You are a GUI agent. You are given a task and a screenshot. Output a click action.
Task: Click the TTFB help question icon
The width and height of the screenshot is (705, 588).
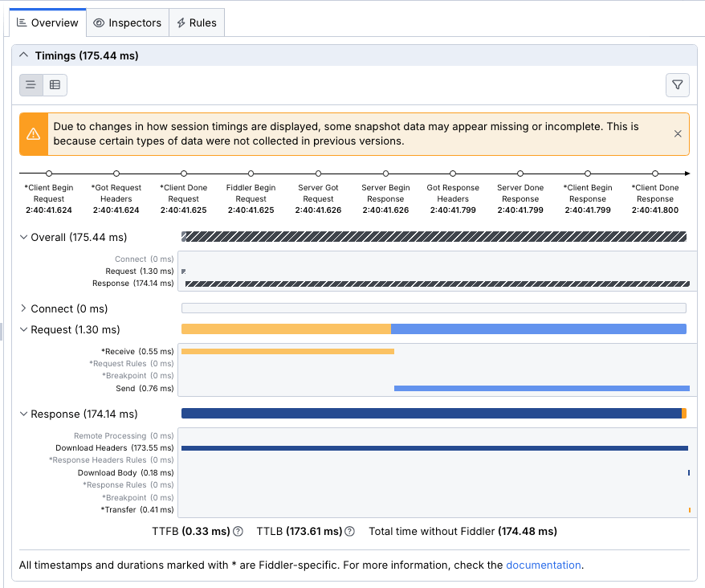click(238, 531)
